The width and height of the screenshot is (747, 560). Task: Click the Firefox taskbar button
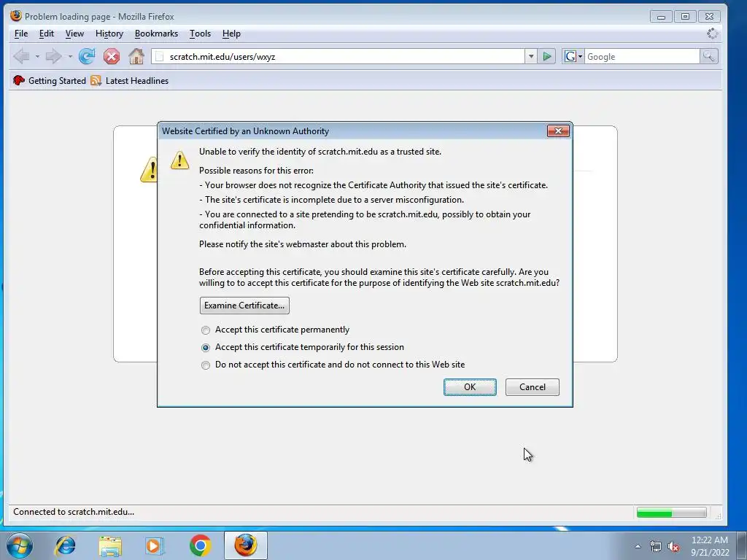(x=245, y=545)
